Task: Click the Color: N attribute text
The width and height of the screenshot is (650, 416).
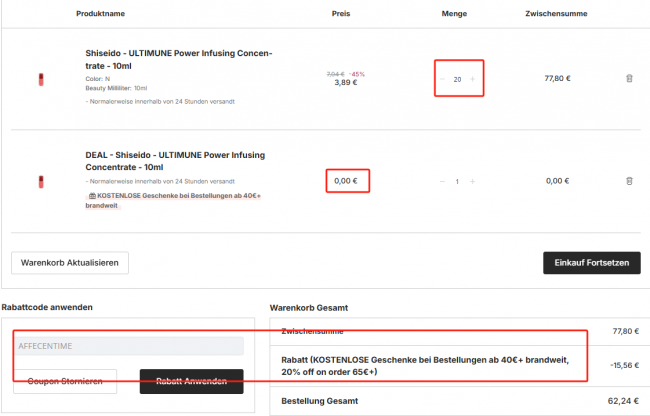Action: pos(97,79)
